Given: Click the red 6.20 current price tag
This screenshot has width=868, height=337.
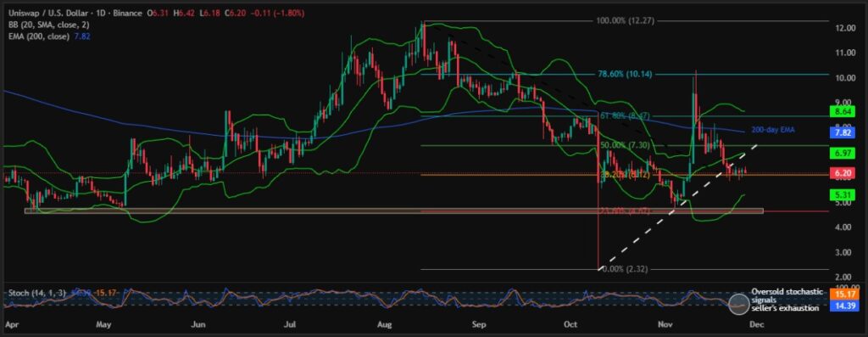Looking at the screenshot, I should point(842,173).
